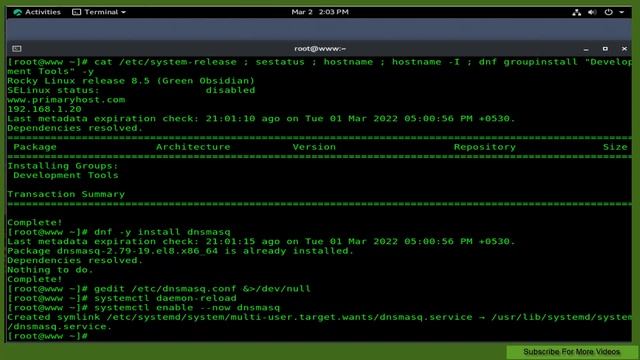
Task: Click the SELinux status disabled line
Action: point(131,90)
